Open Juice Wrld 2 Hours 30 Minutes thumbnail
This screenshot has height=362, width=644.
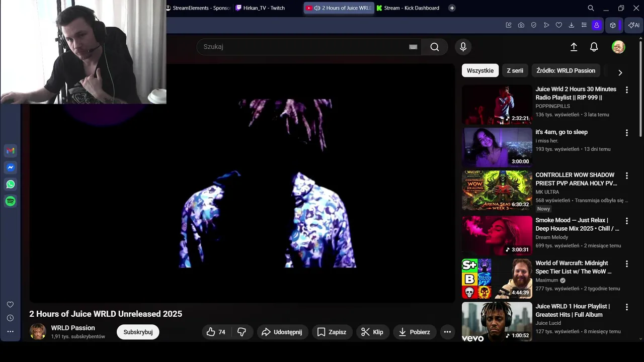tap(497, 105)
